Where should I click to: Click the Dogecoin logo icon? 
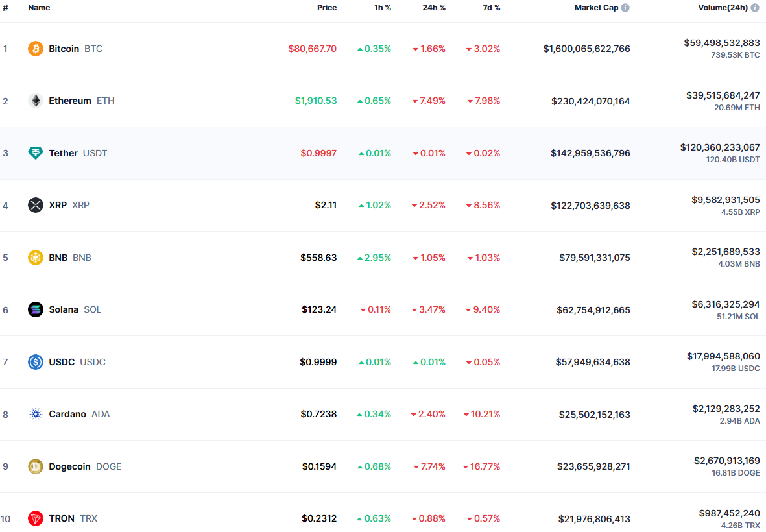36,466
